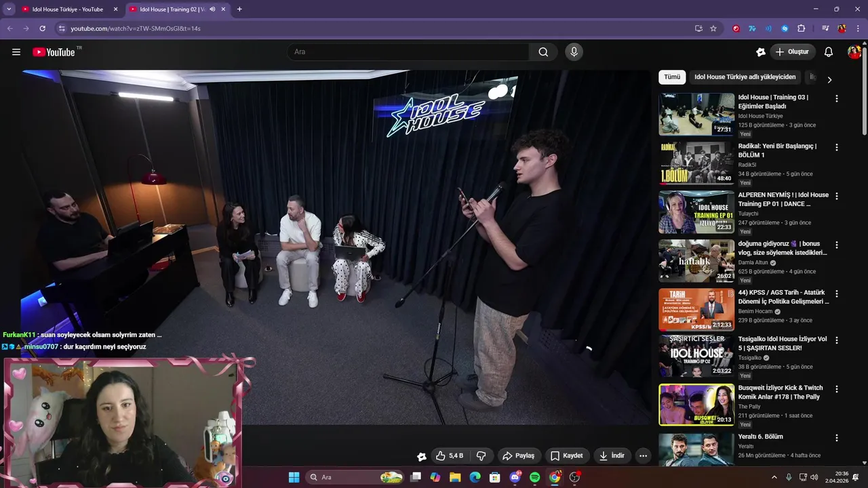Select the Tümü filter chip
Viewport: 868px width, 488px height.
click(672, 77)
